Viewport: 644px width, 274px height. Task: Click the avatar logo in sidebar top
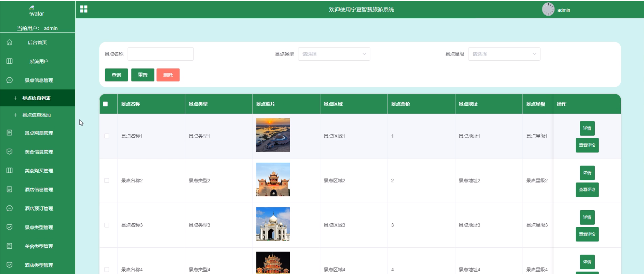[x=36, y=11]
